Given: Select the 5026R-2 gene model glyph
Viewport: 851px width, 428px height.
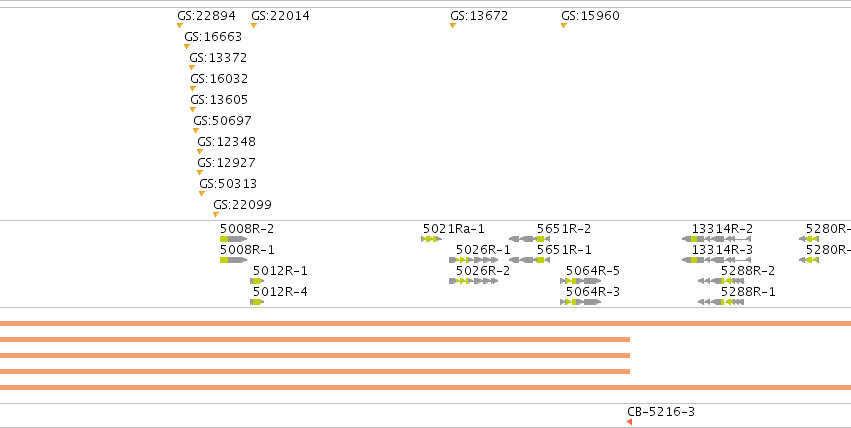Looking at the screenshot, I should point(473,281).
